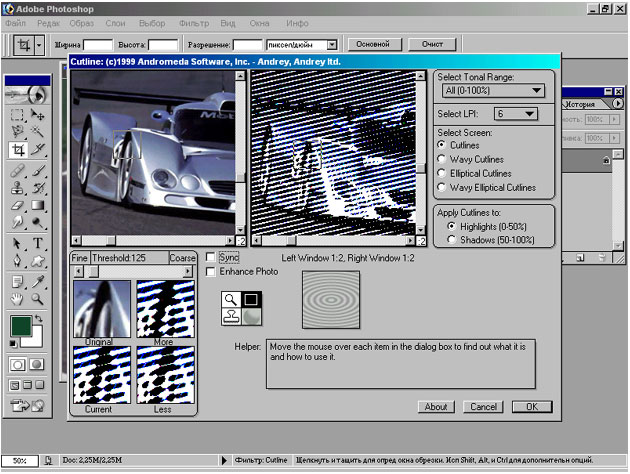
Task: Open History palette flyout menu arrow
Action: point(618,104)
